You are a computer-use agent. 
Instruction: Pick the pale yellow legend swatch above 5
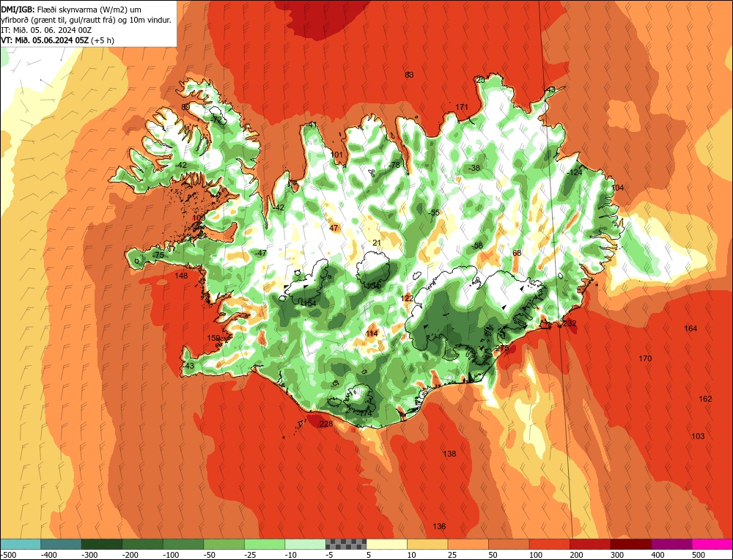tap(386, 544)
